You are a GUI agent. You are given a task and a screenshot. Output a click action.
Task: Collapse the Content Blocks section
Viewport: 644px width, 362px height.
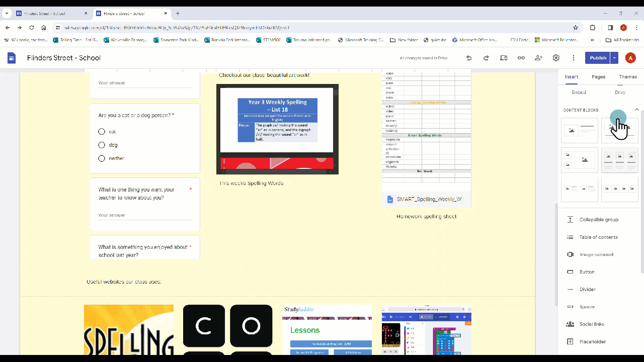636,110
